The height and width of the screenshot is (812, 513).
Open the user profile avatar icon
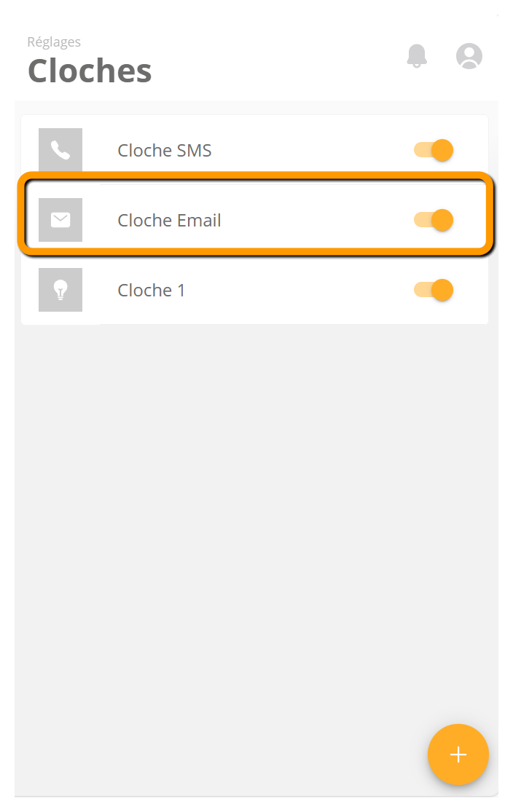[x=469, y=56]
